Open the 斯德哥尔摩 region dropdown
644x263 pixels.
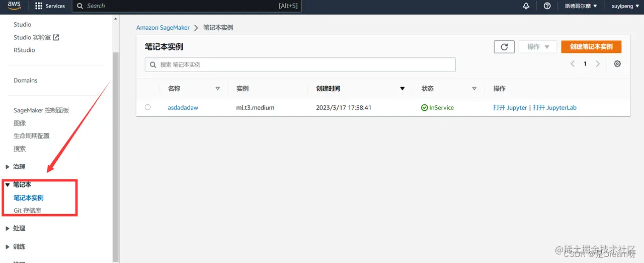(581, 6)
